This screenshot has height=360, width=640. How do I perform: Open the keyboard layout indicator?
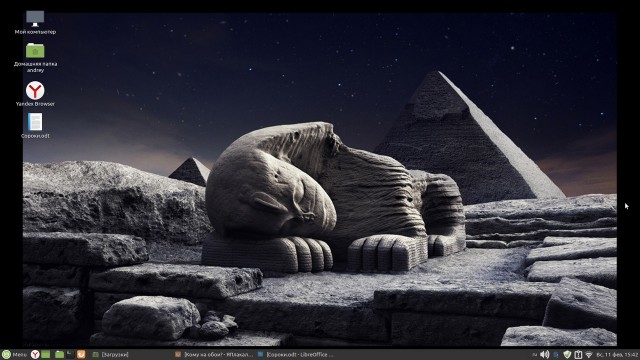click(x=534, y=355)
